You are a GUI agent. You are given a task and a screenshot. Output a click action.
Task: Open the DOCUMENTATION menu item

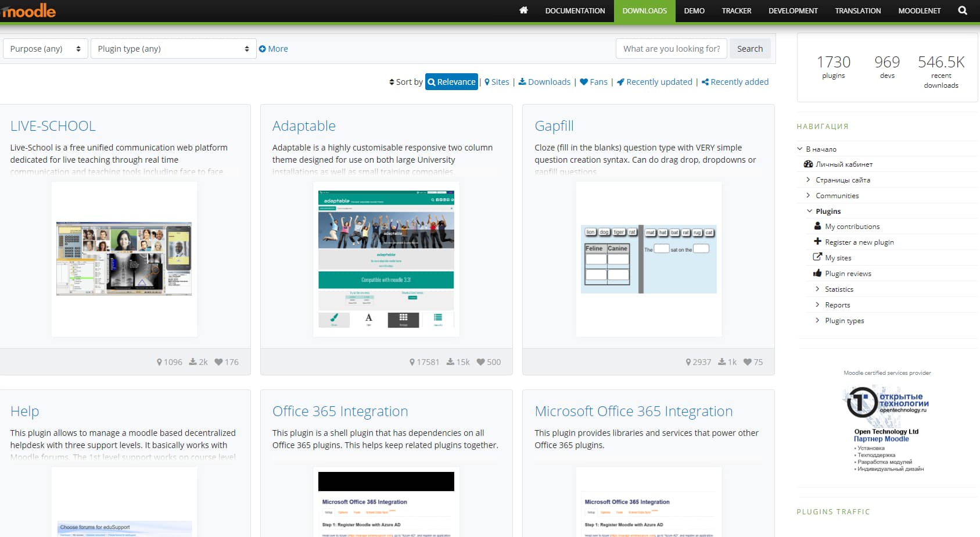click(x=575, y=11)
